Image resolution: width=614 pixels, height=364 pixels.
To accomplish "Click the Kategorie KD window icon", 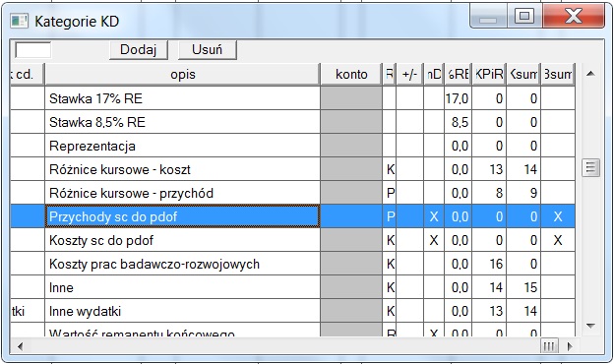I will (x=20, y=21).
